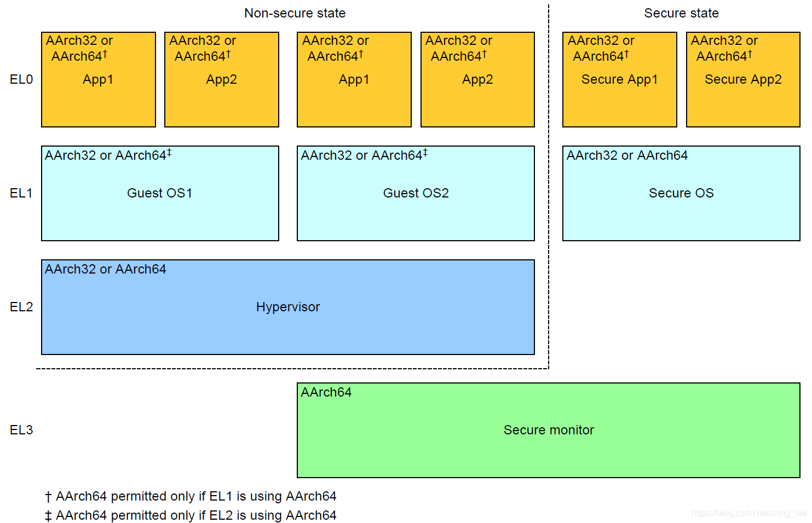Image resolution: width=812 pixels, height=523 pixels.
Task: Click the "Secure monitor" text
Action: [x=549, y=430]
